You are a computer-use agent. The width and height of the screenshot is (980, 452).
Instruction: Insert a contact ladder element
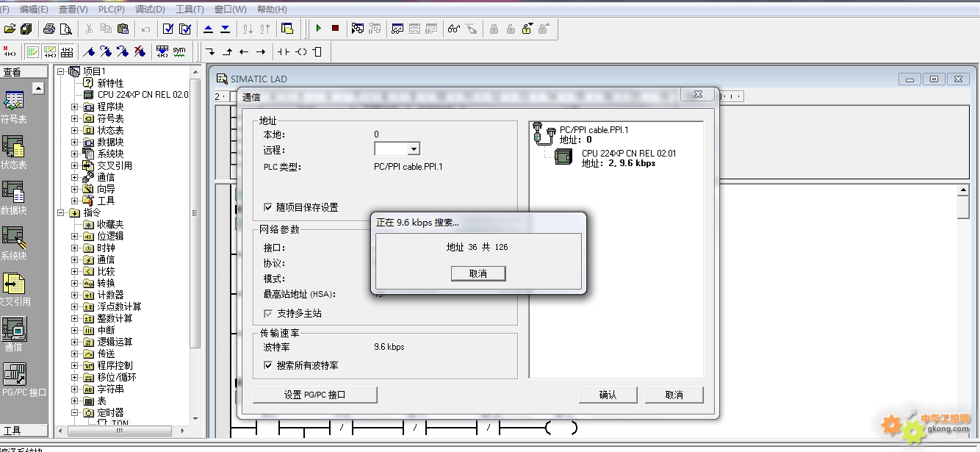click(x=284, y=51)
